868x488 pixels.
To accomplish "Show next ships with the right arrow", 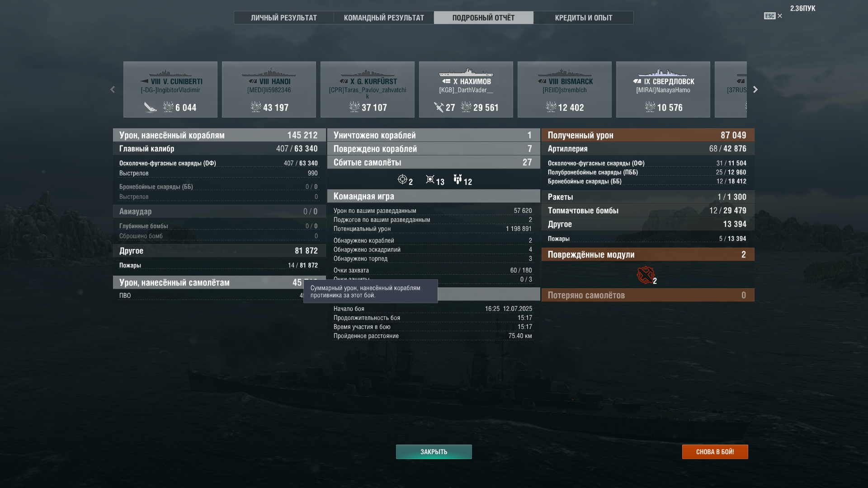I will 755,89.
